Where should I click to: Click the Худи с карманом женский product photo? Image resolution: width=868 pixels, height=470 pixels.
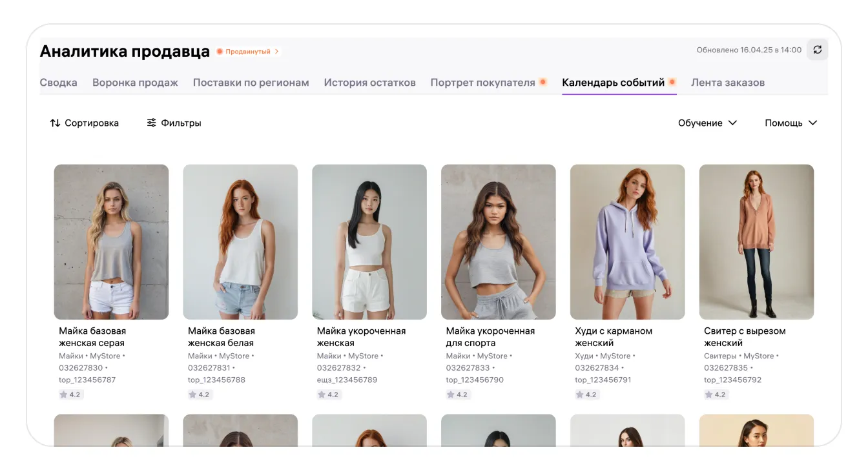[x=627, y=241]
